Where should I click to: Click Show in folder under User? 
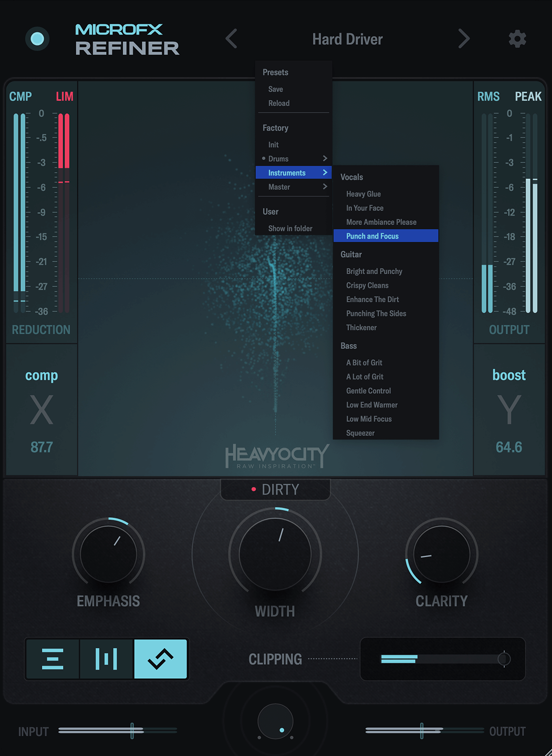tap(290, 229)
